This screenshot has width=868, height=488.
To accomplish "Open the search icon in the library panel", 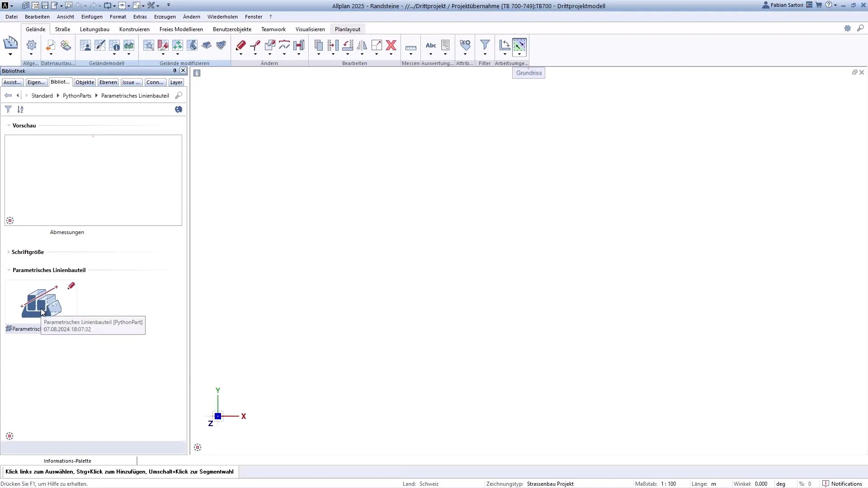I will click(x=179, y=95).
